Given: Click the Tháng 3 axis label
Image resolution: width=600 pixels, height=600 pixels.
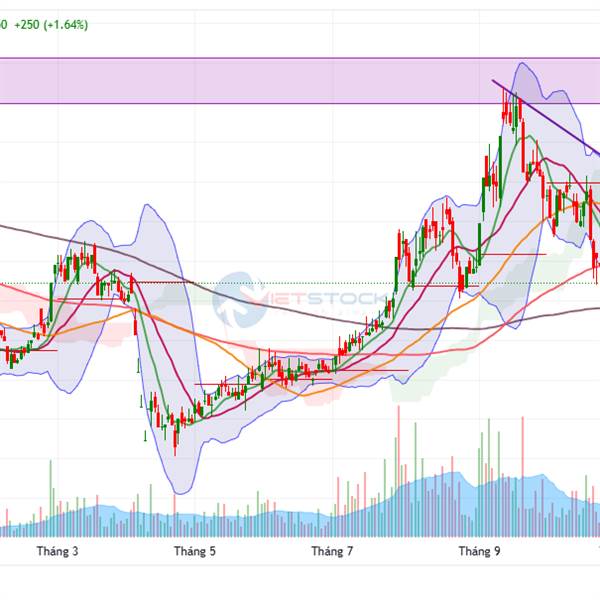Looking at the screenshot, I should coord(57,551).
